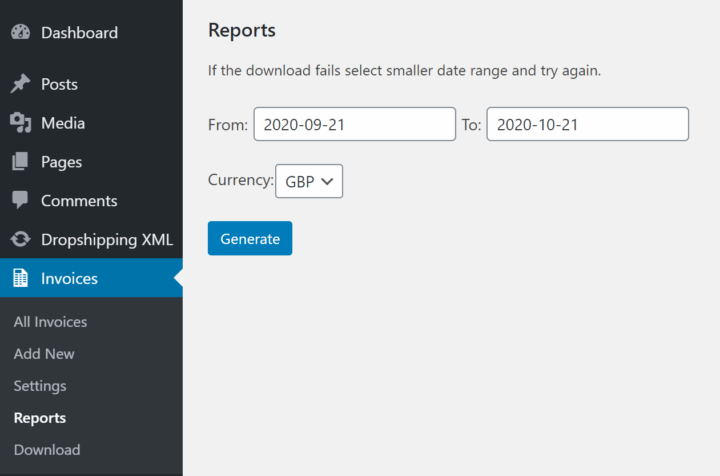
Task: Open the Dropshipping XML menu label
Action: click(107, 240)
